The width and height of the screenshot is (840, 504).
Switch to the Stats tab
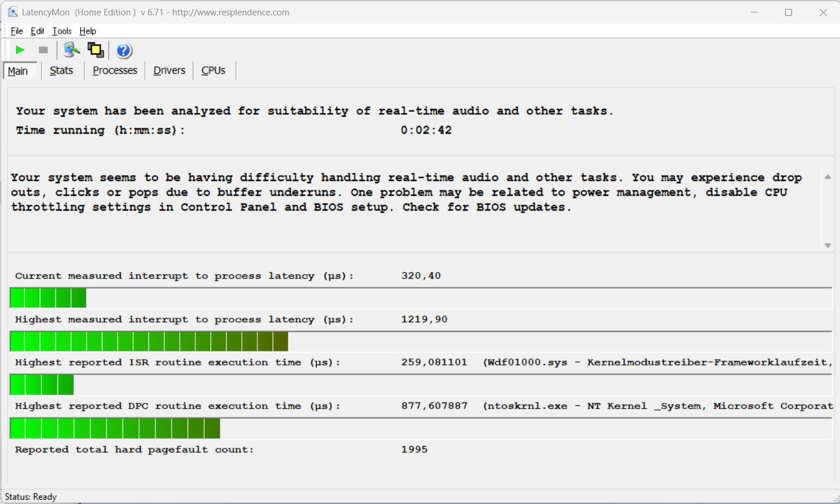coord(62,70)
